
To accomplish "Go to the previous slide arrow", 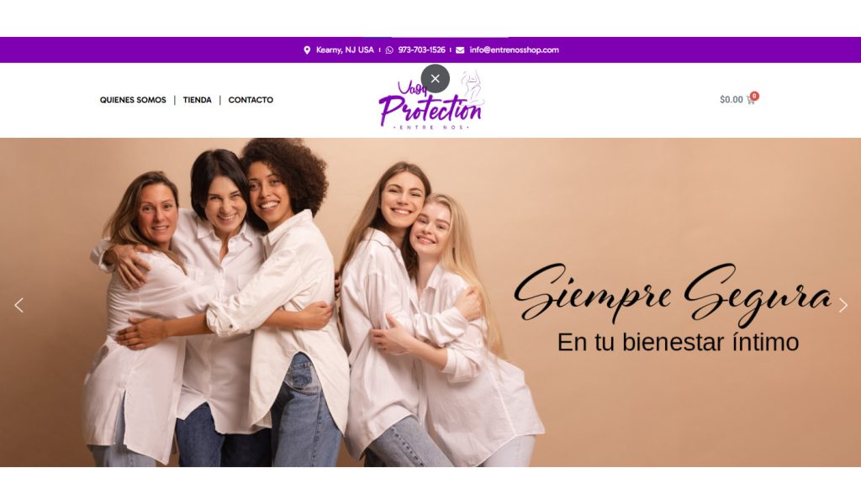I will 18,305.
